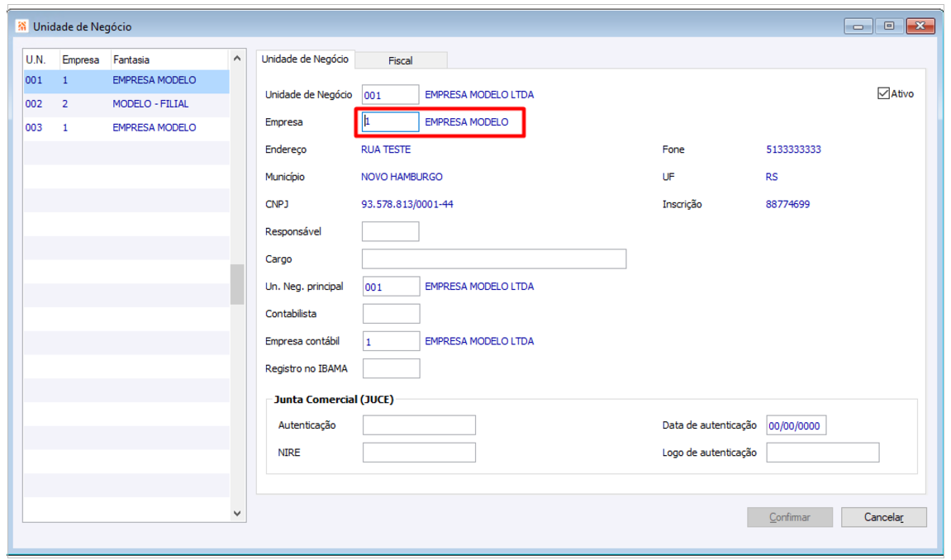
Task: Focus the Unidade de Negócio code field
Action: (390, 94)
